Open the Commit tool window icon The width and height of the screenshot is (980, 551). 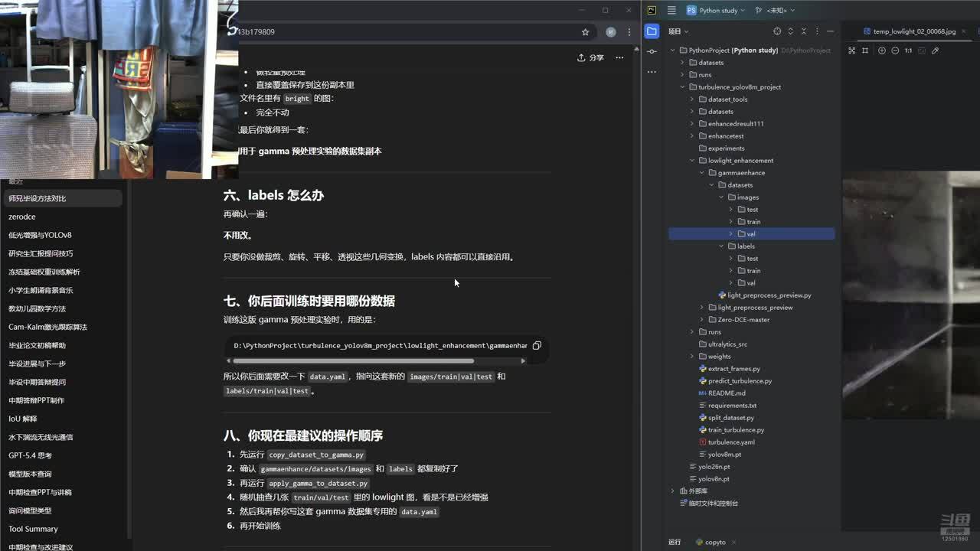click(x=652, y=51)
